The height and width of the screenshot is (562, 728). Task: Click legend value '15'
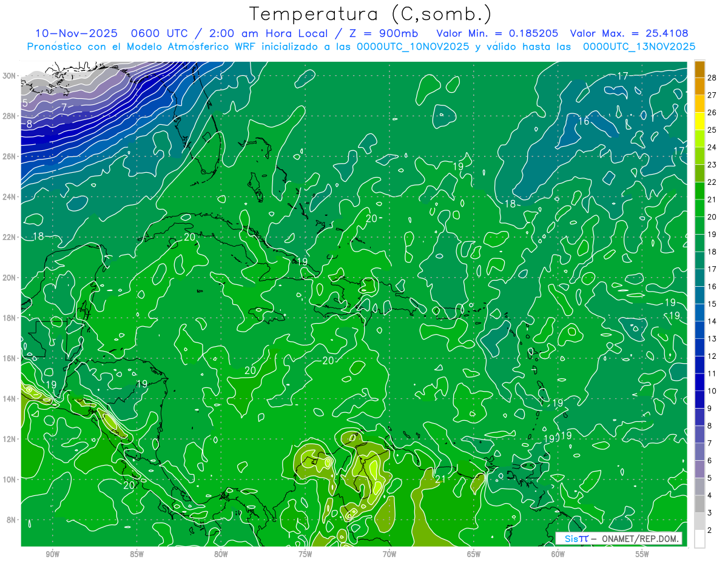(712, 304)
